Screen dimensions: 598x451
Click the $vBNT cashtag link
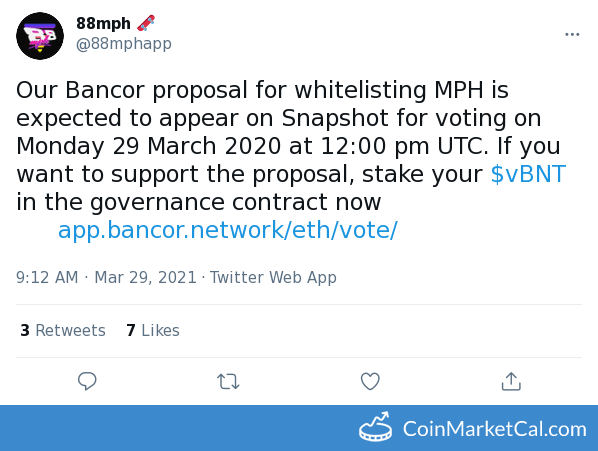528,174
